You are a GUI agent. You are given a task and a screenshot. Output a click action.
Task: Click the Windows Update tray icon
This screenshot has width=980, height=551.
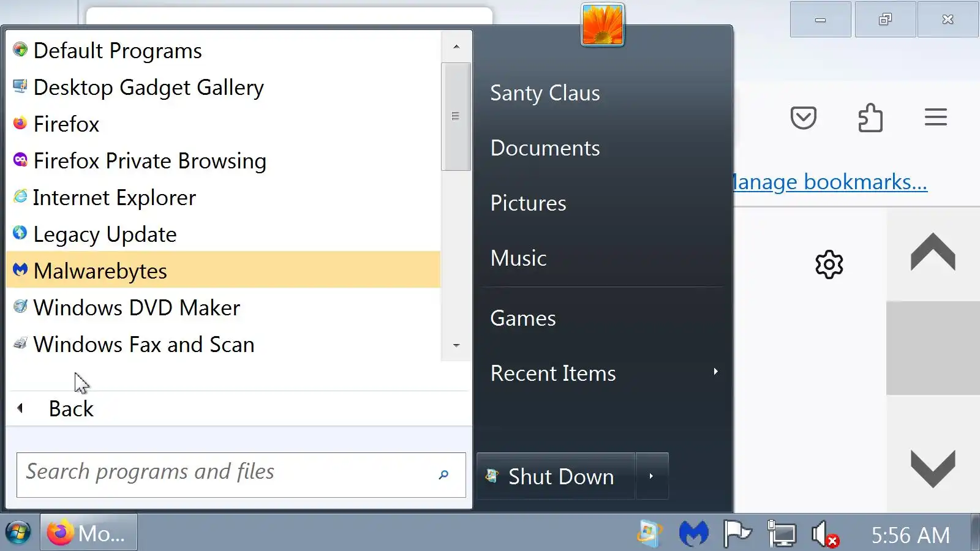[x=649, y=534]
